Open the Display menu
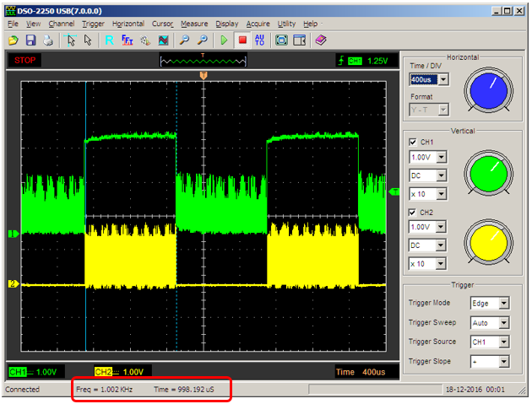 pyautogui.click(x=227, y=24)
